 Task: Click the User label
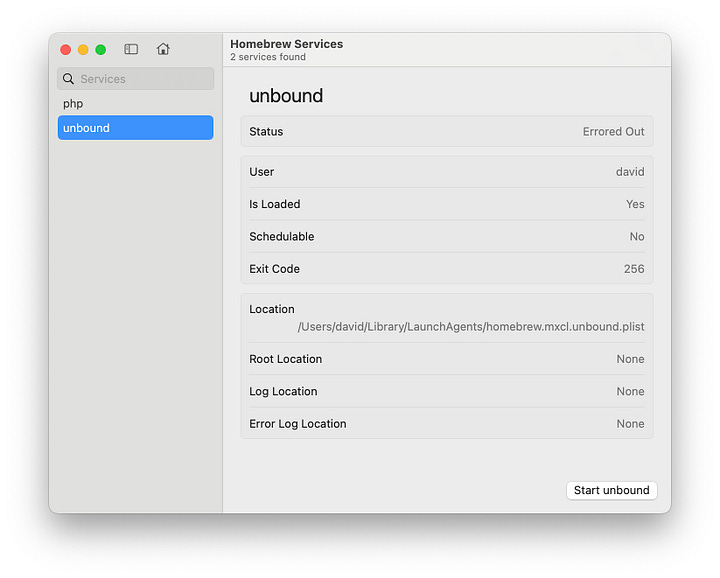(x=261, y=172)
